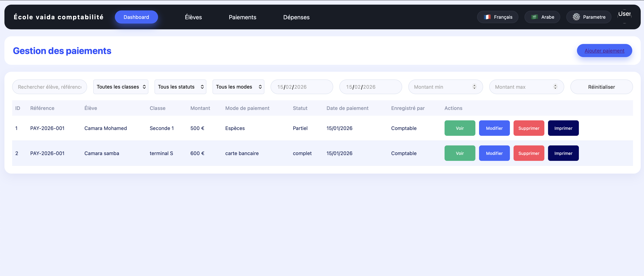Click the Gestion des paiements heading
Screen dimensions: 644x276
pos(62,51)
